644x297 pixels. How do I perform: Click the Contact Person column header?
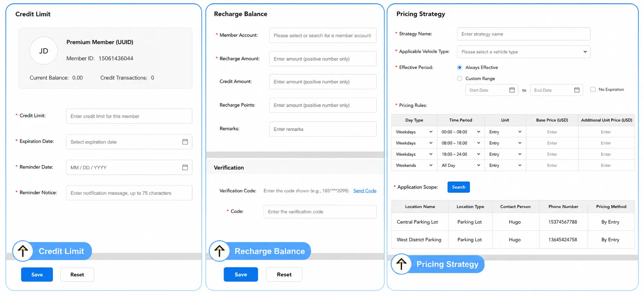tap(515, 206)
